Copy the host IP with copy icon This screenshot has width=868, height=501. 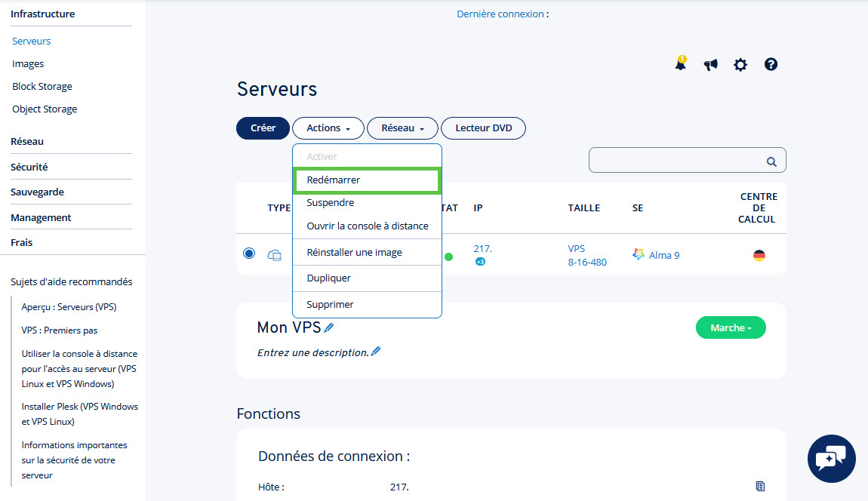pos(760,486)
